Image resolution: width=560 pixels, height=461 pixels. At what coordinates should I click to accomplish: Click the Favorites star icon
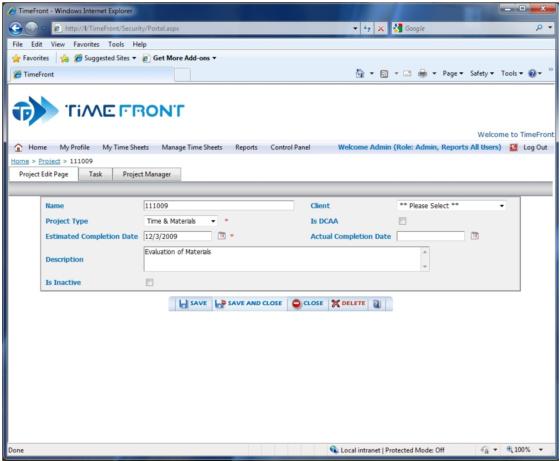pos(16,58)
